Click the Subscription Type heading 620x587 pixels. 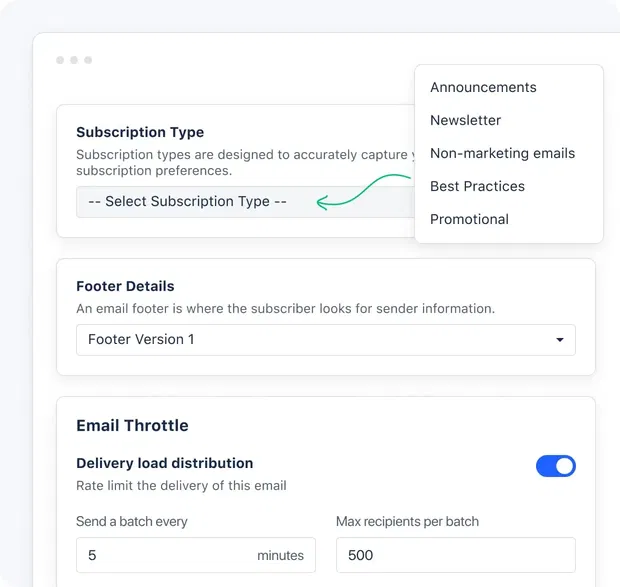click(140, 132)
